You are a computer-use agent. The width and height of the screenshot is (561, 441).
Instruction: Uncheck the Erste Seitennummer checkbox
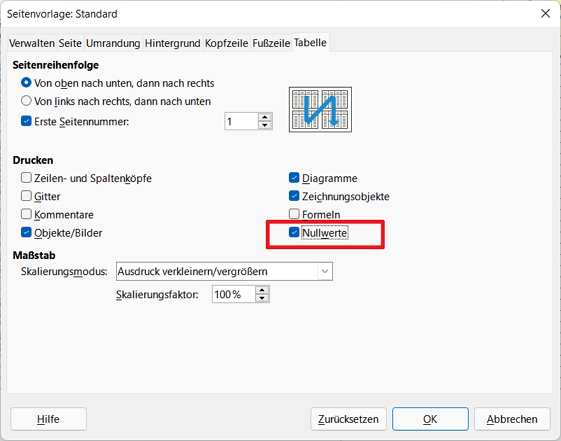pos(26,121)
